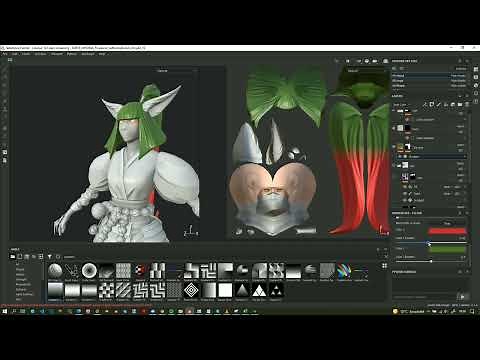Open shader dropdown of highlighted texture set

458,76
